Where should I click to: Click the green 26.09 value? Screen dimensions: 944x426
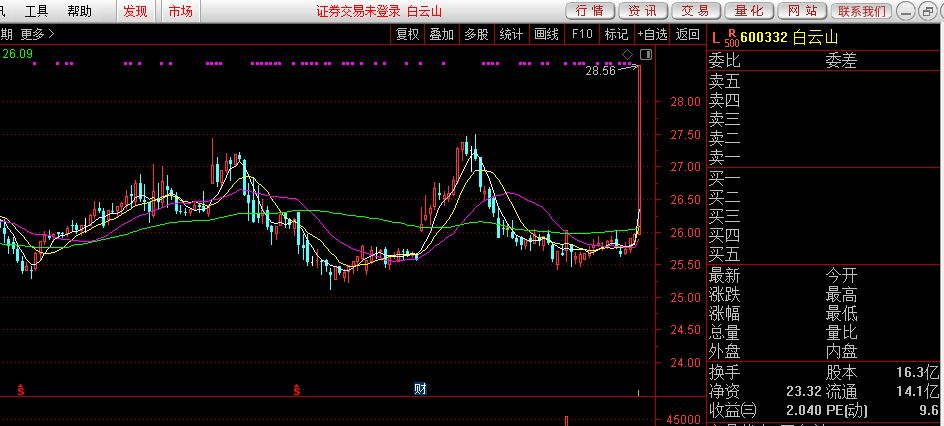tap(17, 54)
